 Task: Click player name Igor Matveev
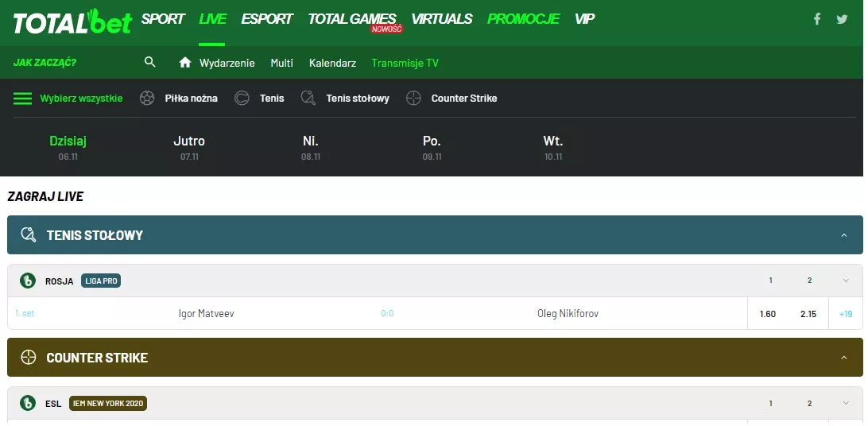point(207,314)
